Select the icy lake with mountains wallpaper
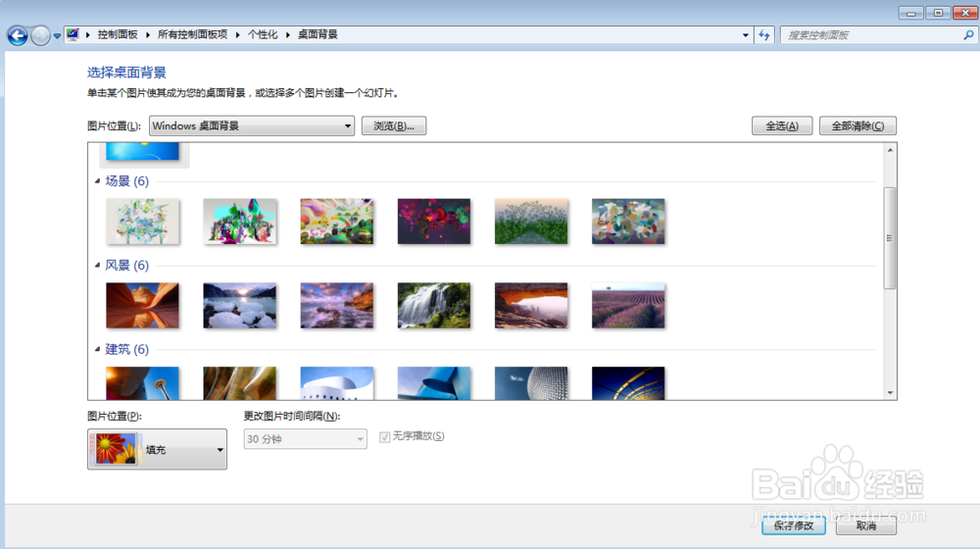The width and height of the screenshot is (980, 549). (239, 306)
